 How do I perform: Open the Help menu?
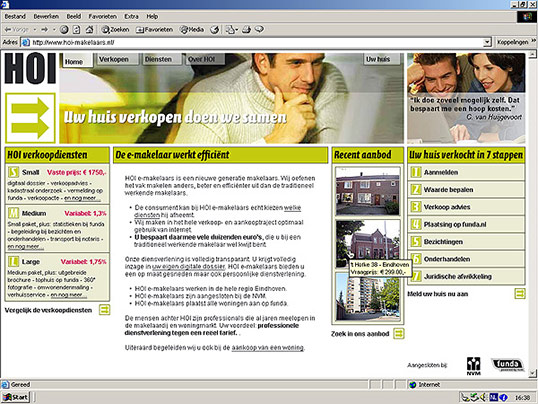[152, 16]
